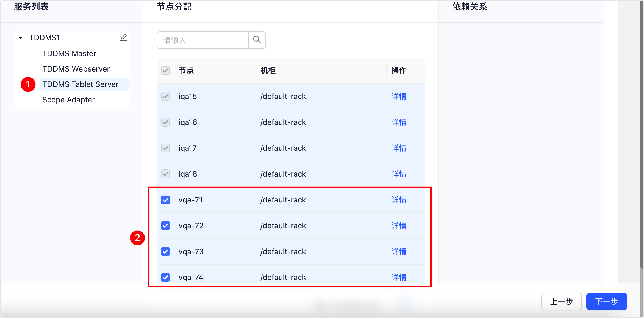Open 详情 link for vqa-74
This screenshot has height=318, width=644.
(x=399, y=277)
